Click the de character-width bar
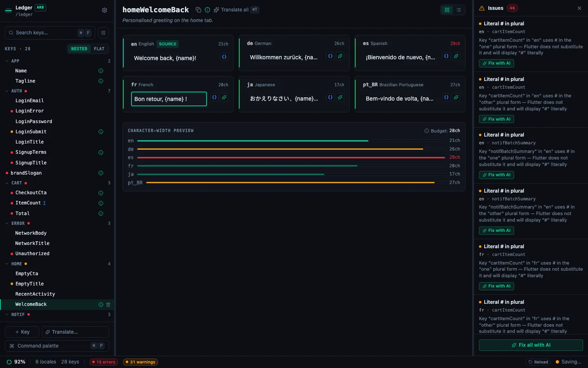 click(x=291, y=149)
